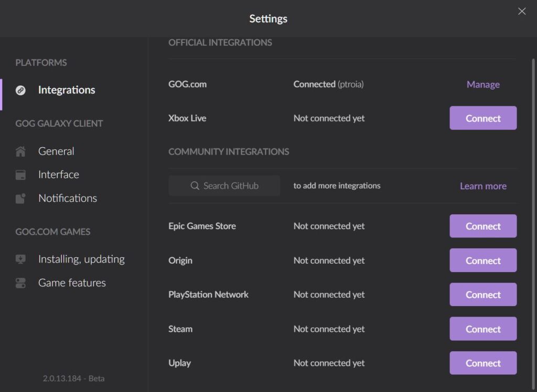This screenshot has width=537, height=392.
Task: Select the Game features page
Action: [72, 283]
